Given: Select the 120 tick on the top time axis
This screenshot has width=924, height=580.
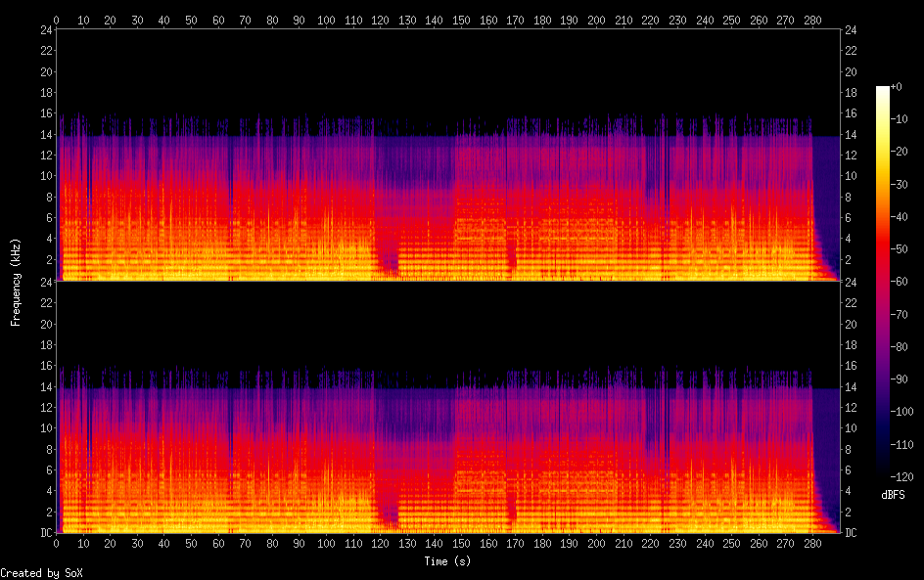Looking at the screenshot, I should coord(378,20).
